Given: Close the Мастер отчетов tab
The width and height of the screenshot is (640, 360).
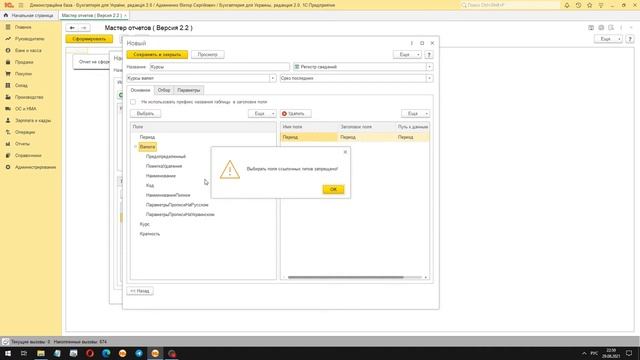Looking at the screenshot, I should [x=125, y=16].
